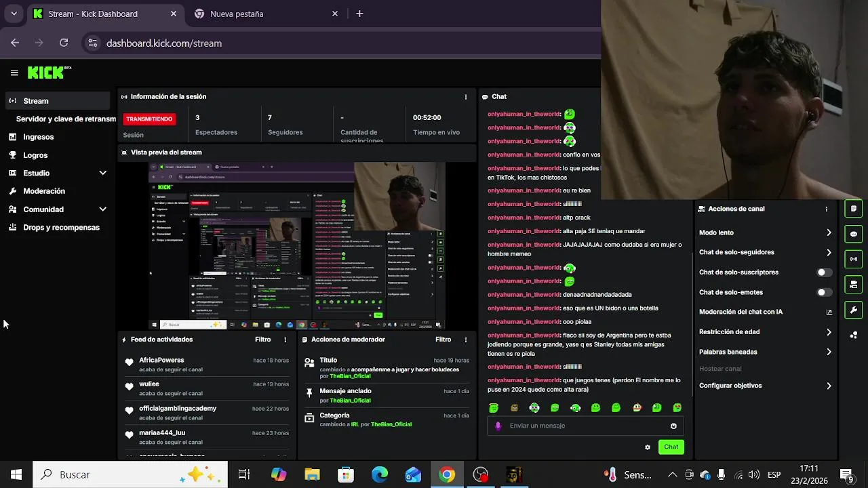
Task: Go back using the browser back arrow
Action: pyautogui.click(x=15, y=43)
